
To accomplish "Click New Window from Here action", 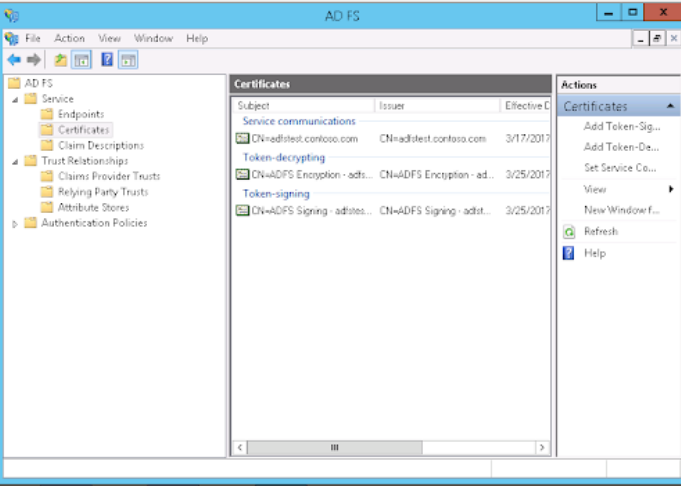I will pos(621,210).
